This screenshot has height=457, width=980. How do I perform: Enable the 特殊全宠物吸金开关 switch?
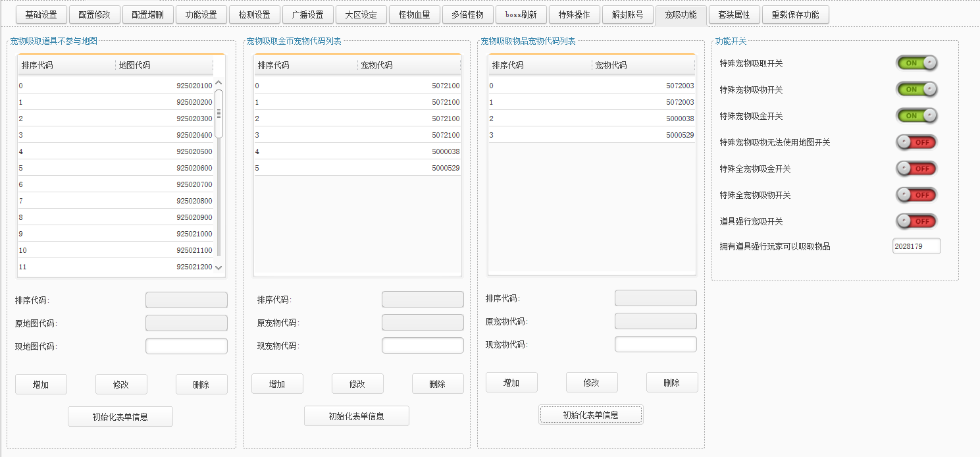coord(916,169)
